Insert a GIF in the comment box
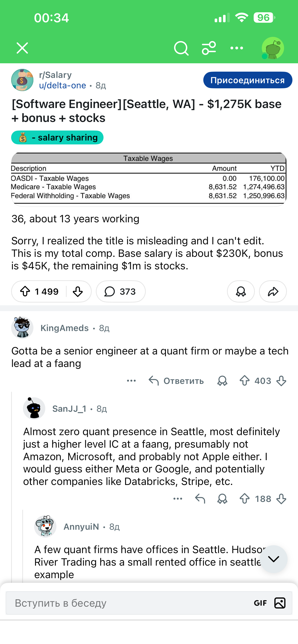298x644 pixels. (260, 603)
